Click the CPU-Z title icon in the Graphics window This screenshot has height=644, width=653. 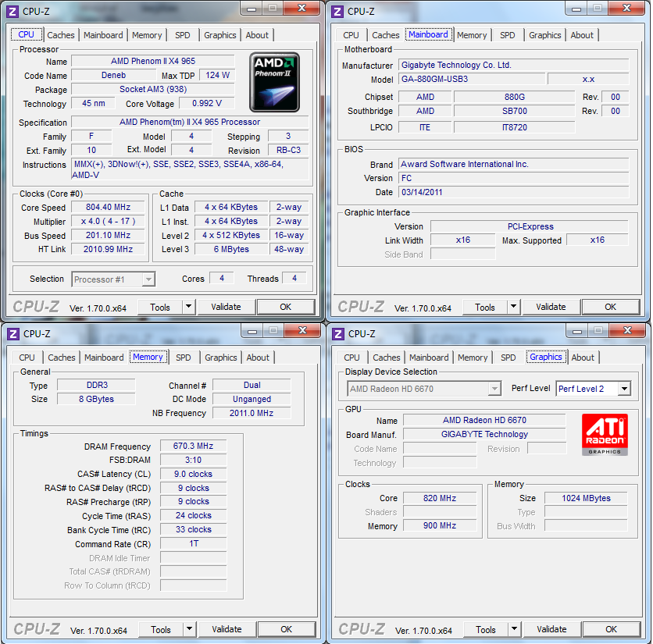click(337, 333)
